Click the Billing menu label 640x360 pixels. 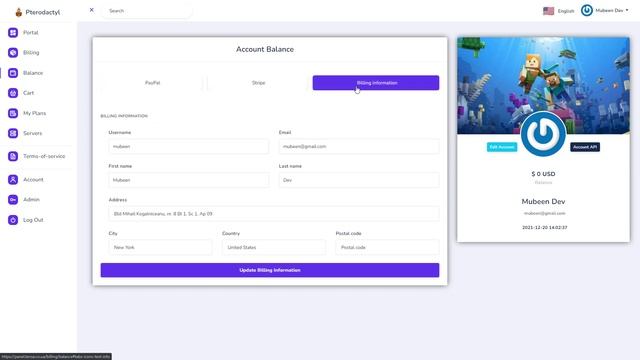[x=31, y=53]
